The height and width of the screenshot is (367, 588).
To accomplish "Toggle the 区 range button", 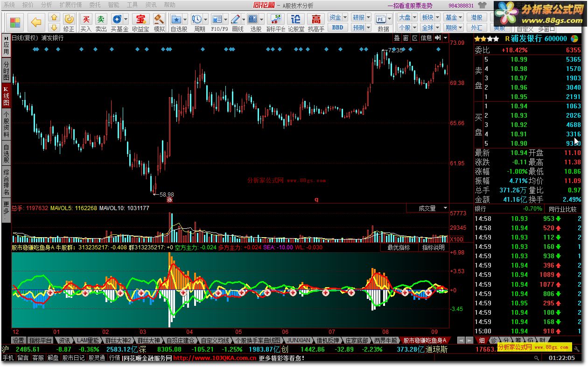I will click(x=414, y=38).
